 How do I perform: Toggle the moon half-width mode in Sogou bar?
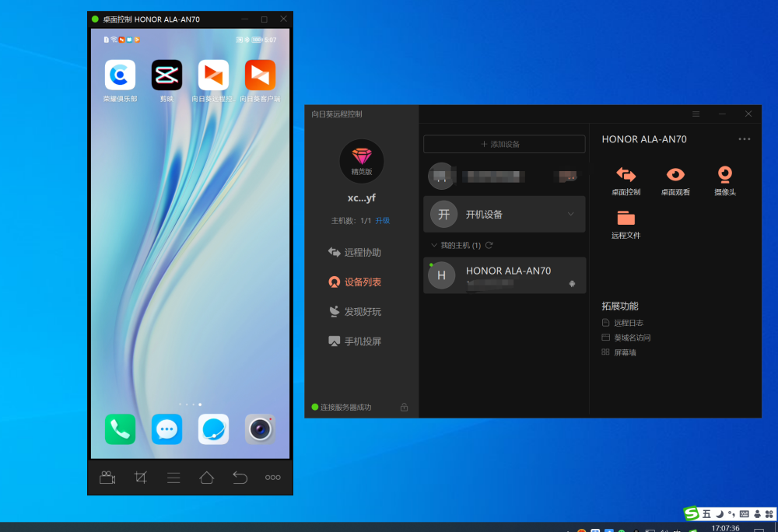pyautogui.click(x=719, y=514)
